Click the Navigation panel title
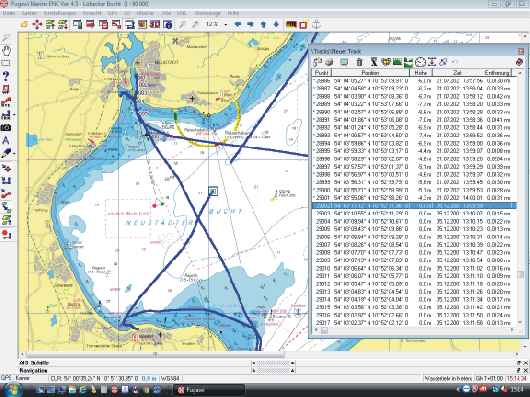Screen dimensions: 530x397 (33, 370)
